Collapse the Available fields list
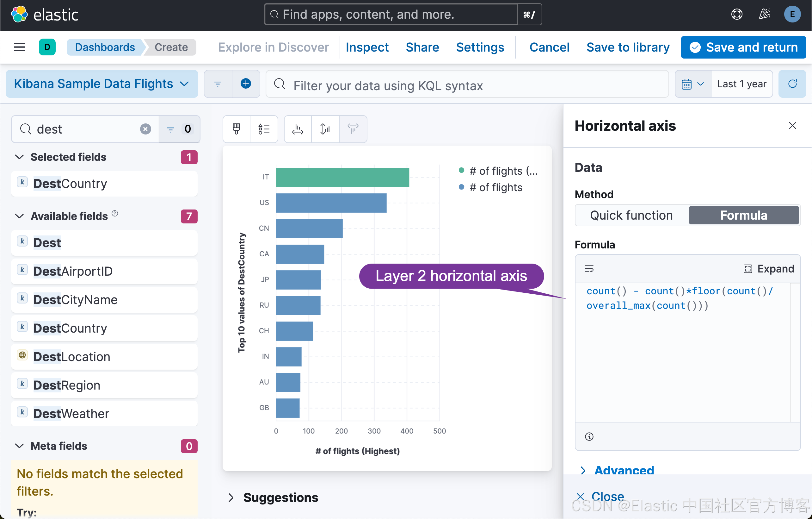Image resolution: width=812 pixels, height=519 pixels. point(20,216)
